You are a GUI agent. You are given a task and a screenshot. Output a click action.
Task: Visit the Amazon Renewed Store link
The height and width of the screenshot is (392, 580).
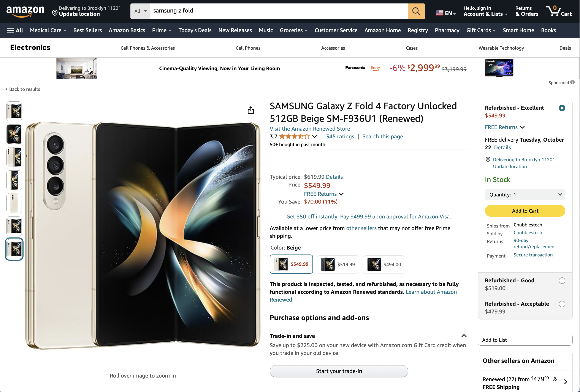pyautogui.click(x=310, y=128)
